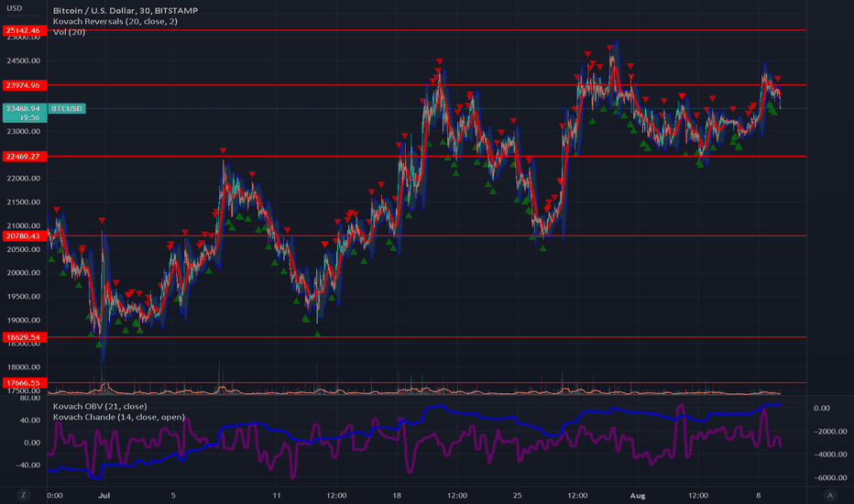
Task: Click the 25142.46 red level label
Action: (x=25, y=30)
